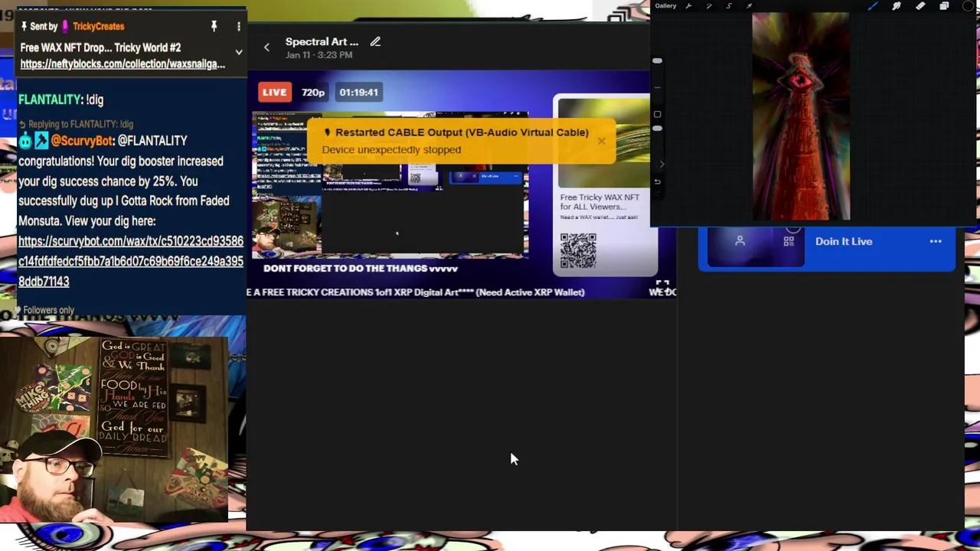Screen dimensions: 980x551
Task: Open the neftyblocks.com collection link
Action: (122, 64)
